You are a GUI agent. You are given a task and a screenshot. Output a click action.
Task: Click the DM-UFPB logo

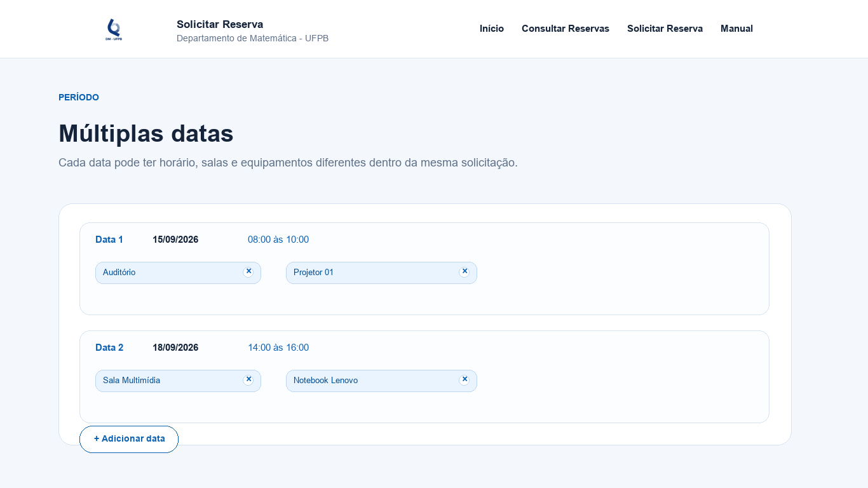114,29
